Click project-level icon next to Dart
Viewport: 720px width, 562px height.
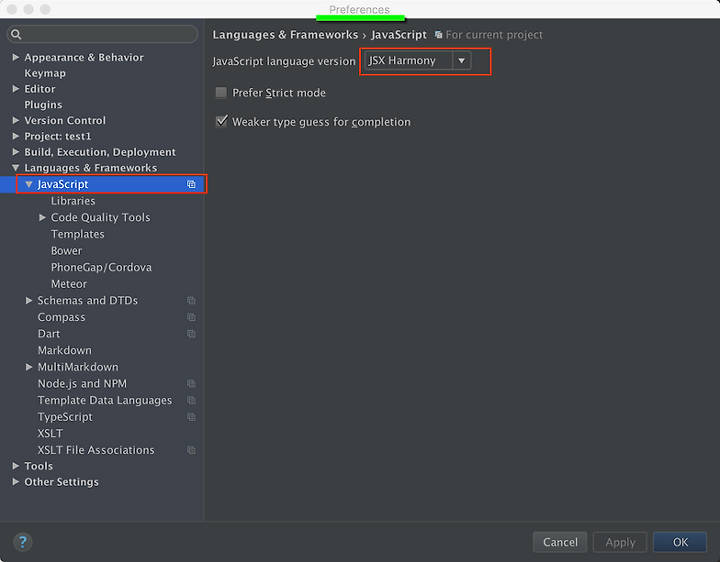point(191,334)
